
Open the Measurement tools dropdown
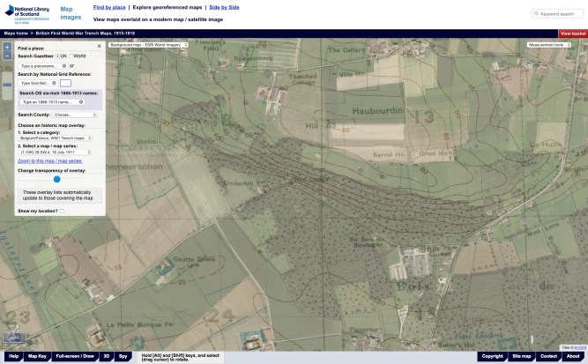click(545, 44)
